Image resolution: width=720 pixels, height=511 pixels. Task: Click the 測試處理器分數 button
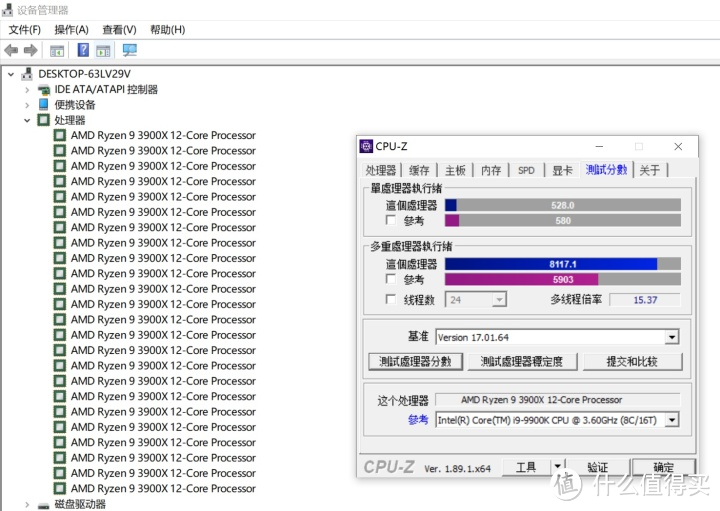pos(415,361)
